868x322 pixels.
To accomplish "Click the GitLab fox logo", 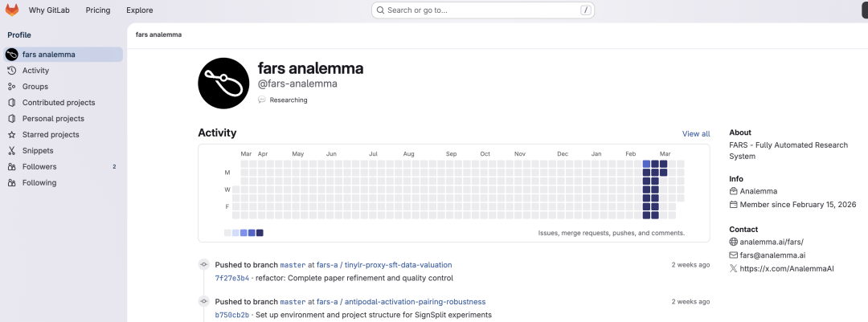I will pyautogui.click(x=12, y=10).
